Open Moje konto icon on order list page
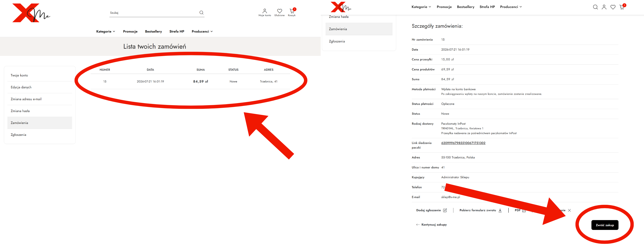The width and height of the screenshot is (644, 249). (265, 11)
